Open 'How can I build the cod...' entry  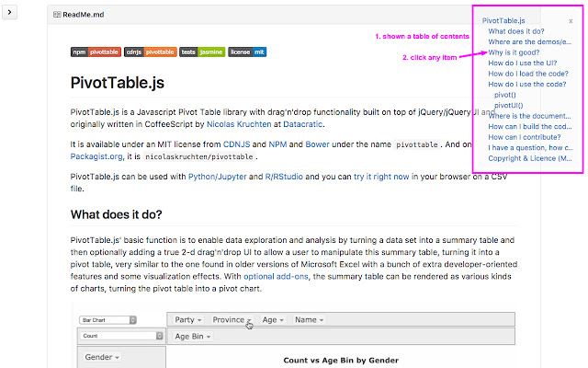530,127
